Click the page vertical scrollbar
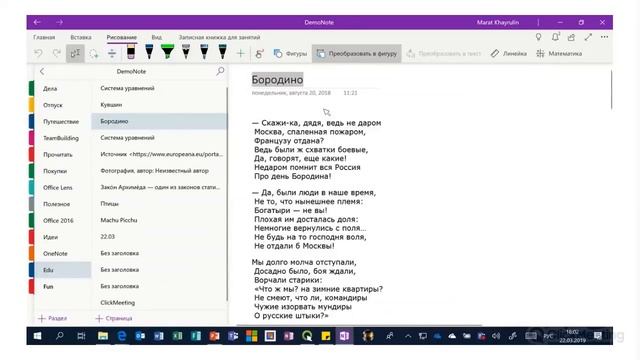Image resolution: width=640 pixels, height=360 pixels. click(x=611, y=90)
